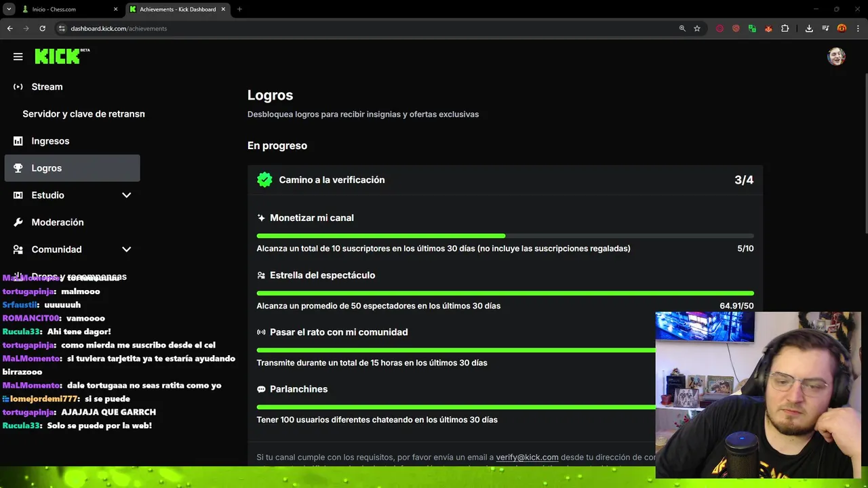This screenshot has height=488, width=868.
Task: Click 'Solo se puede por la web!' message
Action: (x=99, y=426)
